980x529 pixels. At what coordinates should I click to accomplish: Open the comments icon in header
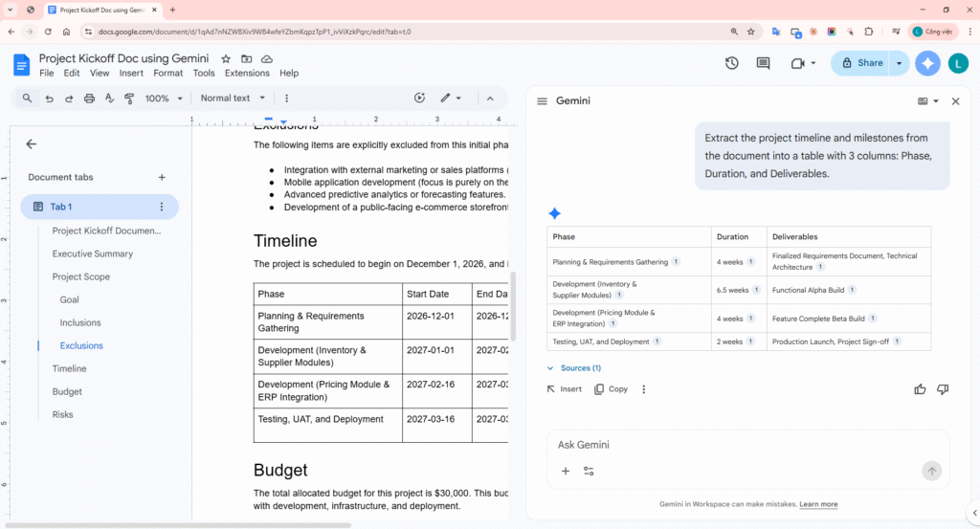point(763,63)
